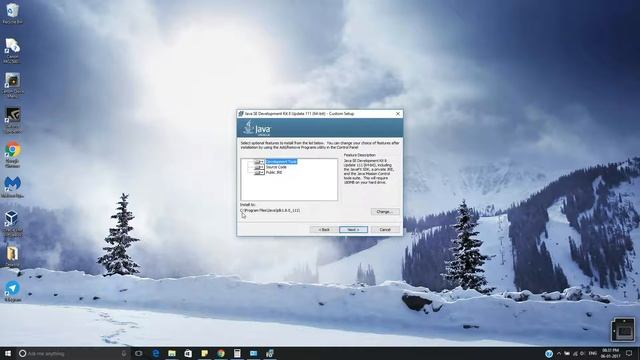Open Windows Store from taskbar
This screenshot has width=640, height=360.
click(188, 353)
